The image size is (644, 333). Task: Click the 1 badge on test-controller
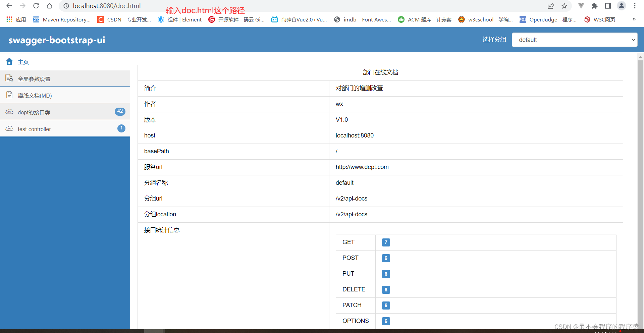[121, 128]
